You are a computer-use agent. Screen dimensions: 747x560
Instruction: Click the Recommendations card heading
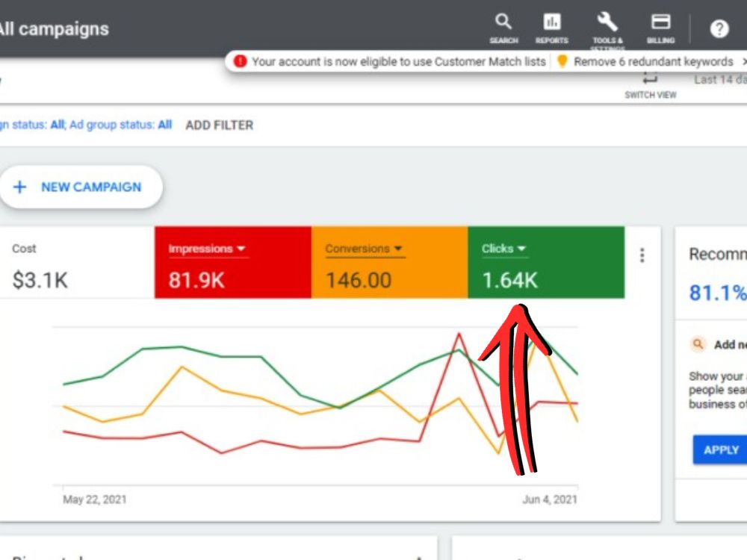point(718,254)
